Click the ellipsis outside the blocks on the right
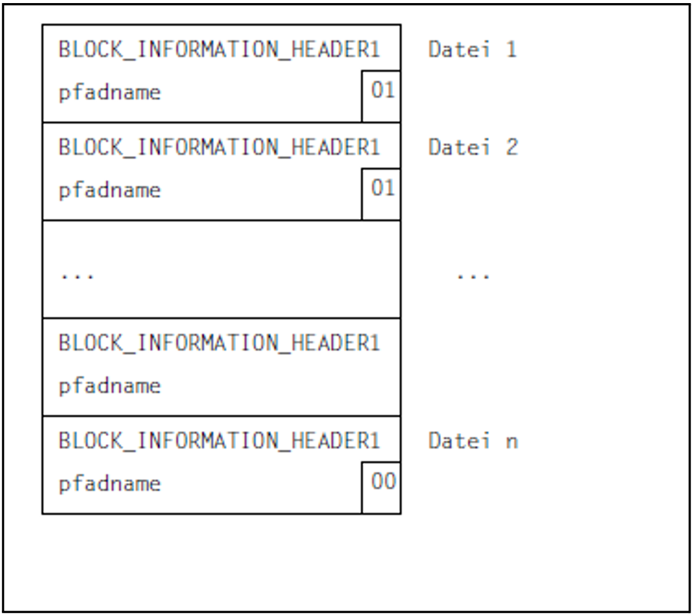The width and height of the screenshot is (695, 616). click(x=473, y=276)
